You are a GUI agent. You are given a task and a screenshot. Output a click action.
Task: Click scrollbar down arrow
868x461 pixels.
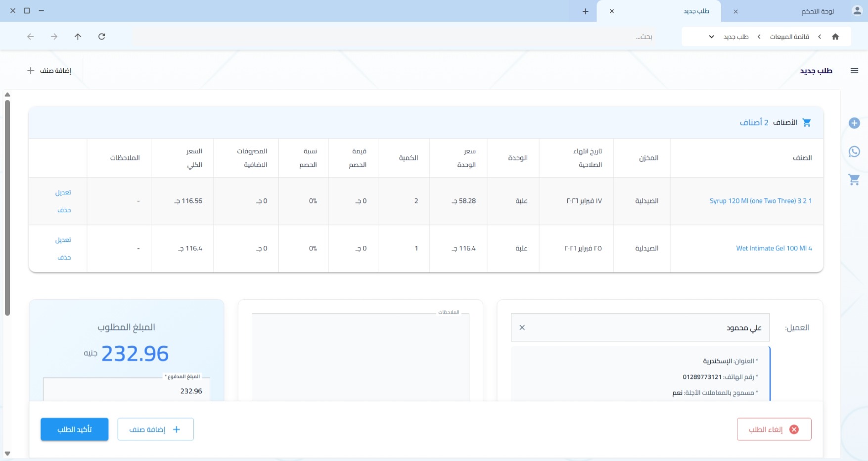[7, 454]
